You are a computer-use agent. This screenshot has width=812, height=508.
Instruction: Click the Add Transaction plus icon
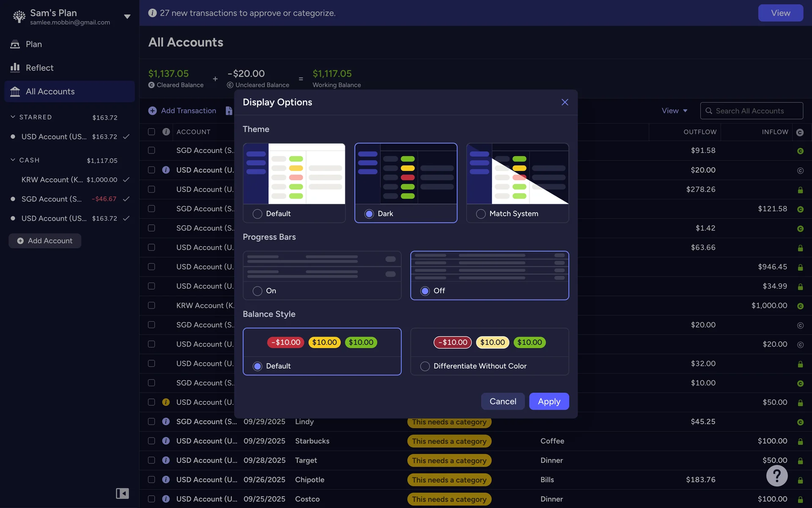pos(153,110)
